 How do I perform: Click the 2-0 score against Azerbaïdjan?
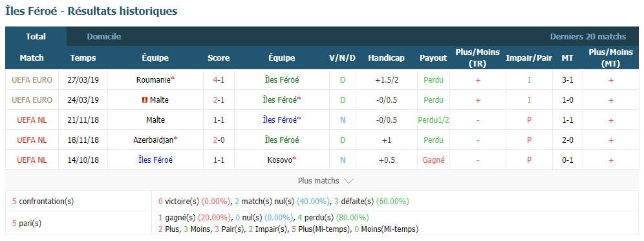(219, 140)
